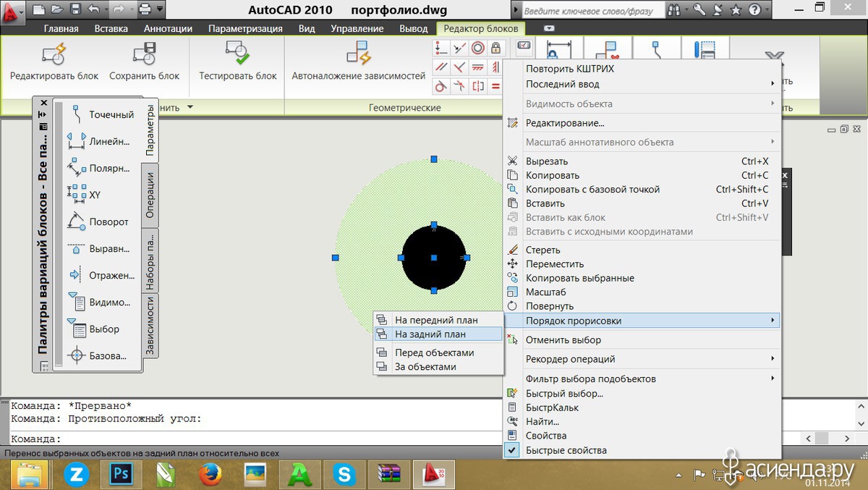Choose На задний план menu item
Screen dimensions: 868x490
(438, 334)
